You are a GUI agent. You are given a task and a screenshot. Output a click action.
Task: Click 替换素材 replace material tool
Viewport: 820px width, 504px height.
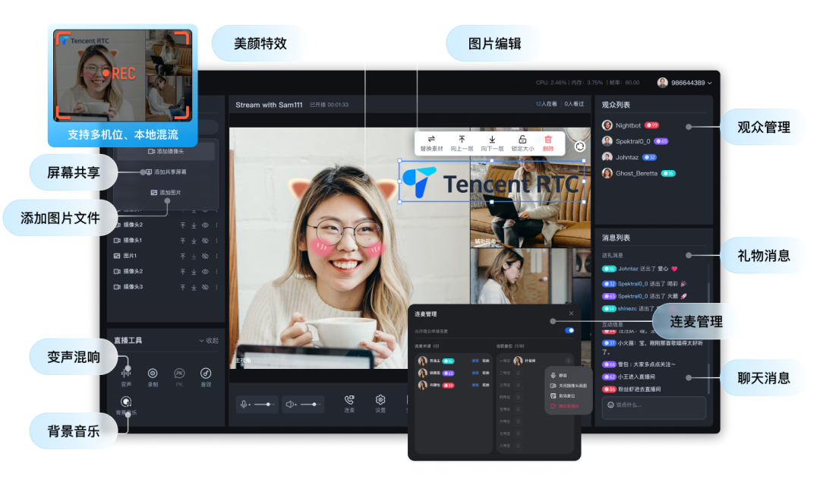(431, 143)
